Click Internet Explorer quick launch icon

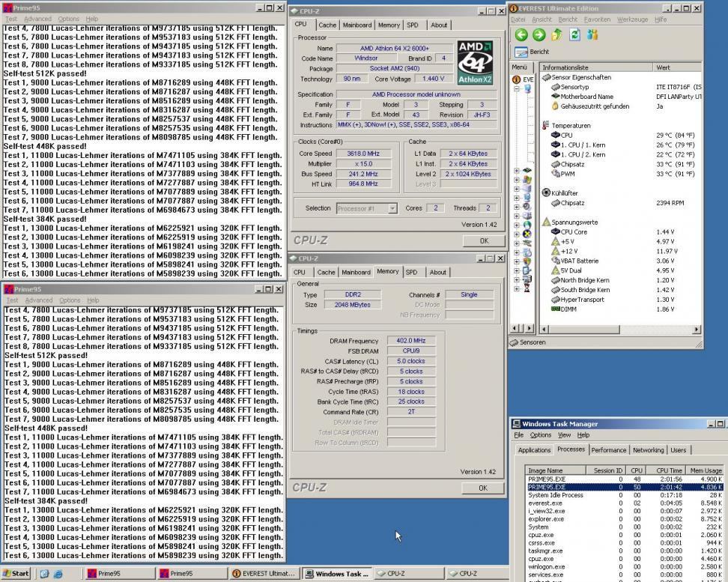(x=58, y=574)
